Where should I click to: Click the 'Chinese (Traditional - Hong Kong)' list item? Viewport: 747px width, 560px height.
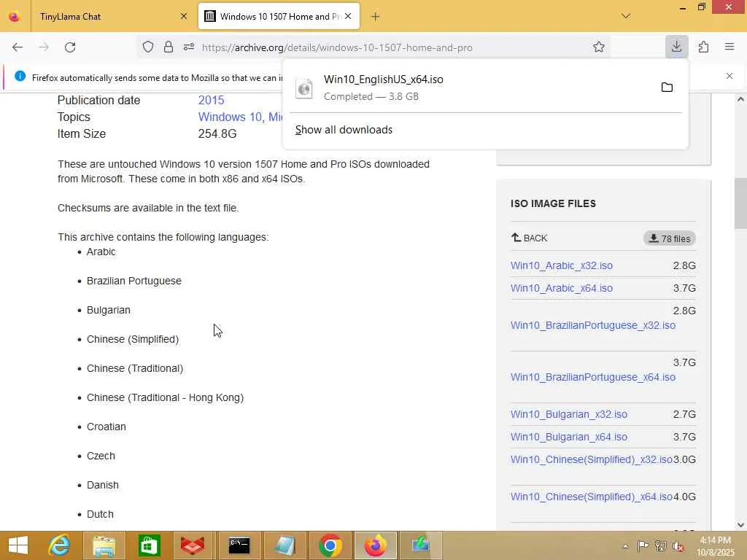point(166,397)
